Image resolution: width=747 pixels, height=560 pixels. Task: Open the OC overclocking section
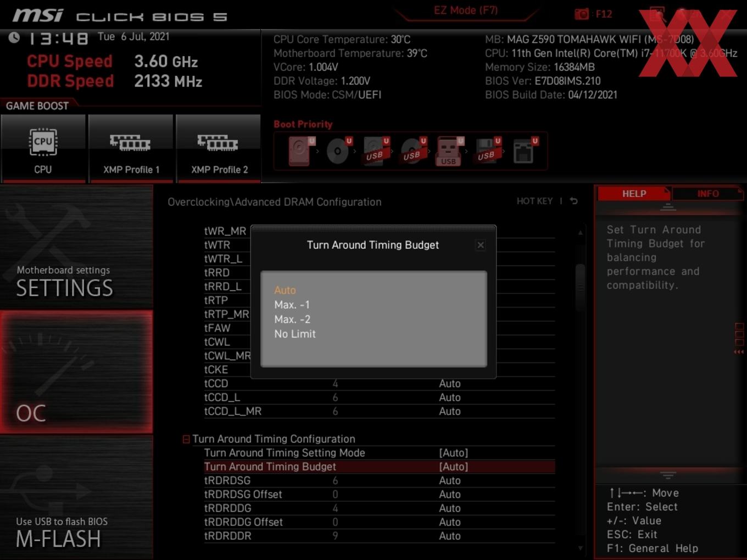[76, 372]
